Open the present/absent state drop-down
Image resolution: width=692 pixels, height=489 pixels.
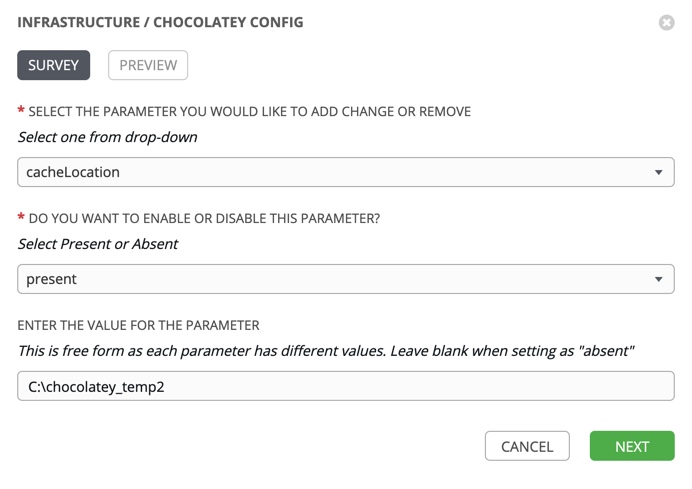[x=345, y=279]
